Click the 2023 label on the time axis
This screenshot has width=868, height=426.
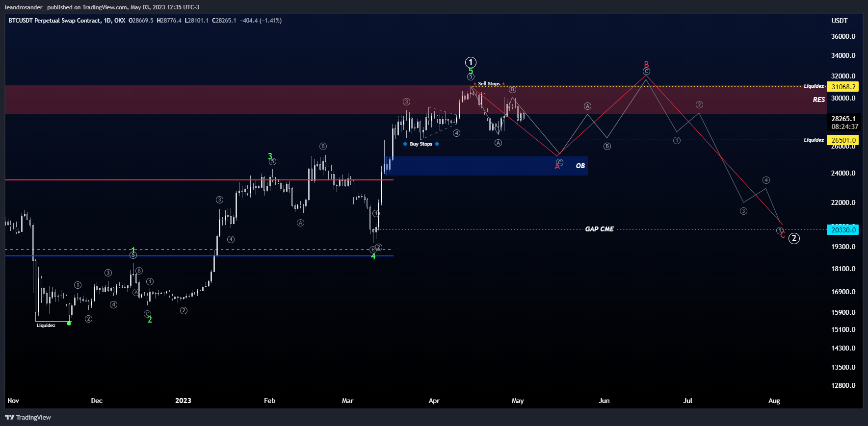pyautogui.click(x=183, y=401)
